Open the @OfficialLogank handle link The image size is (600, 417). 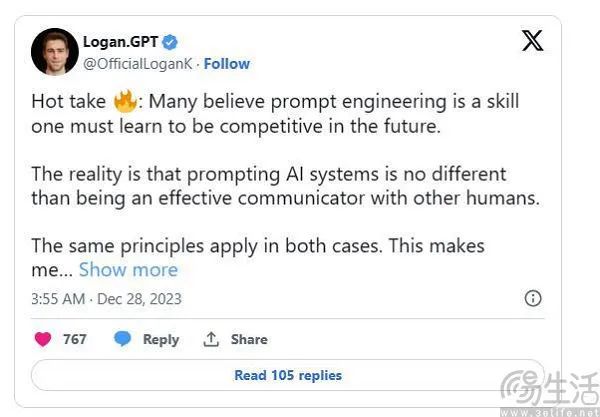point(138,64)
